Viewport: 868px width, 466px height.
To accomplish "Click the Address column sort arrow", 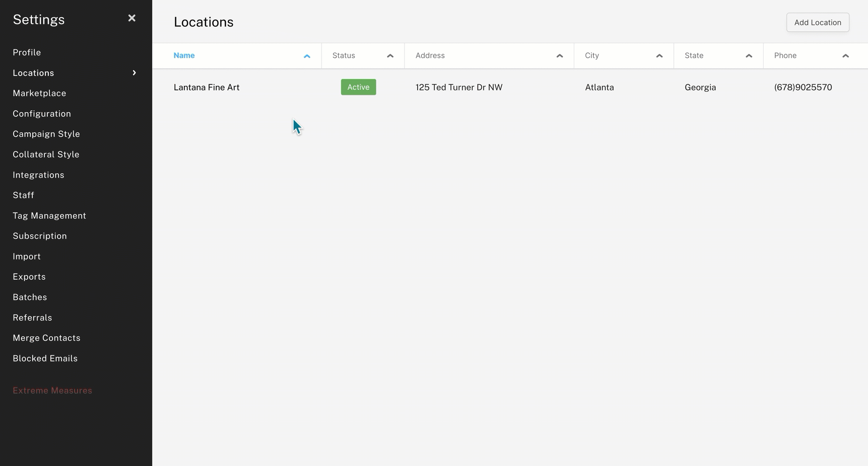I will tap(559, 56).
